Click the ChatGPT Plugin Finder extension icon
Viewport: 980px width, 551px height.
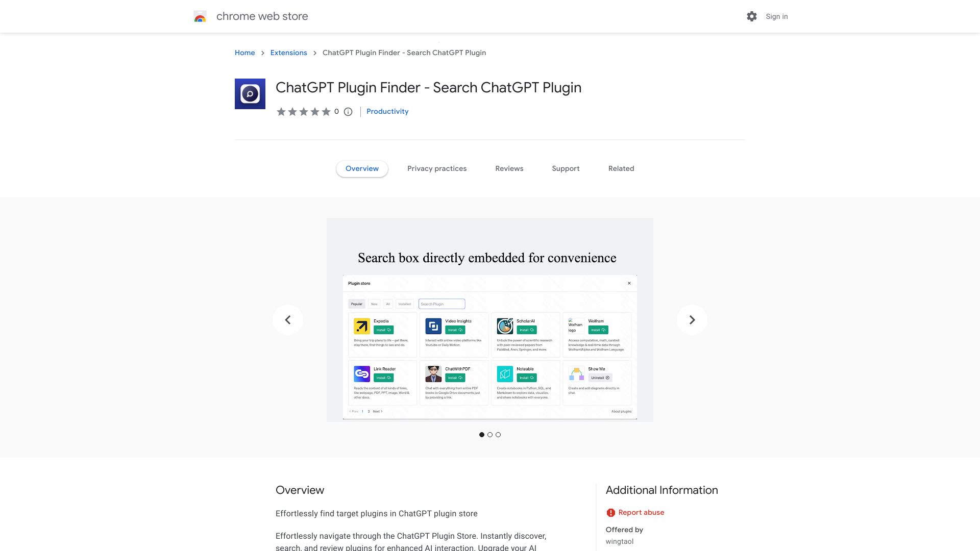(x=250, y=94)
